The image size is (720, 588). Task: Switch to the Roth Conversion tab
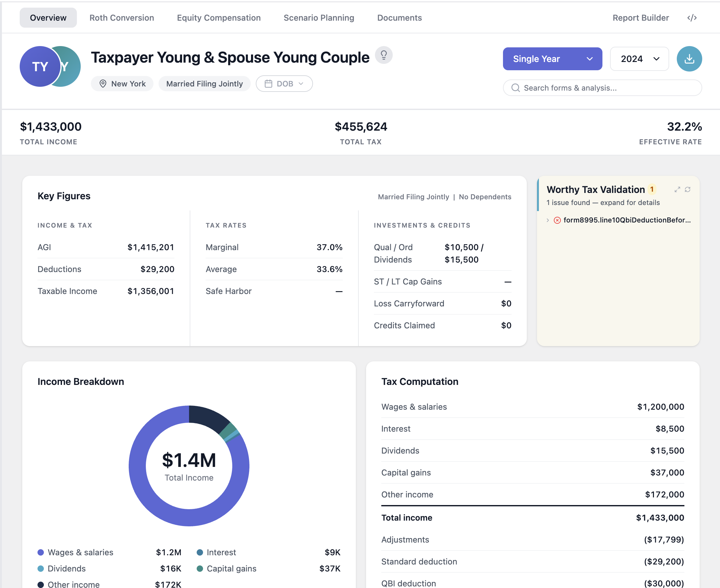click(122, 17)
